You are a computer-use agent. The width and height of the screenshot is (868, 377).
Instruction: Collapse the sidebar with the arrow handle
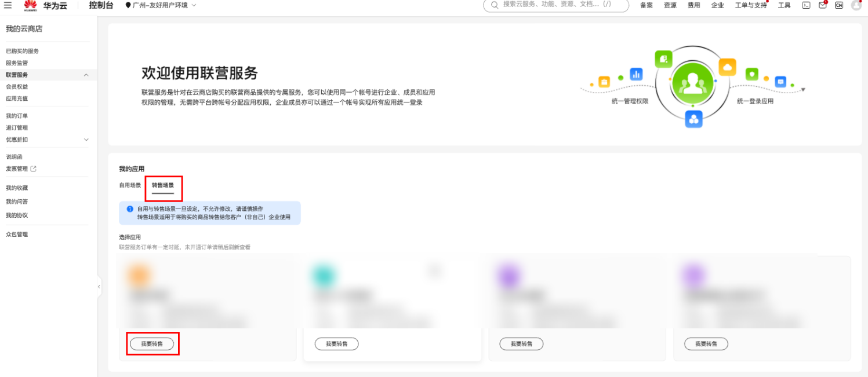99,286
